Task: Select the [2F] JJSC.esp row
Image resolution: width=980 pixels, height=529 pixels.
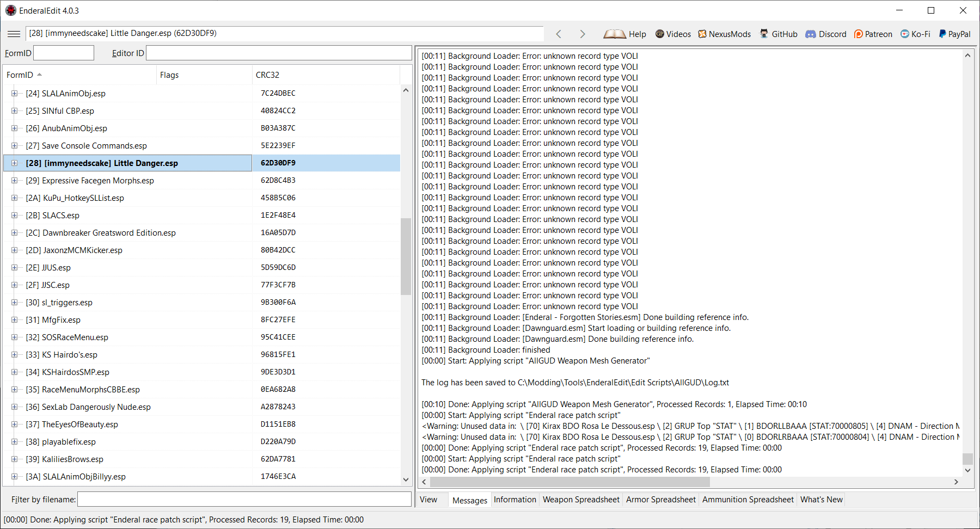Action: pos(202,285)
